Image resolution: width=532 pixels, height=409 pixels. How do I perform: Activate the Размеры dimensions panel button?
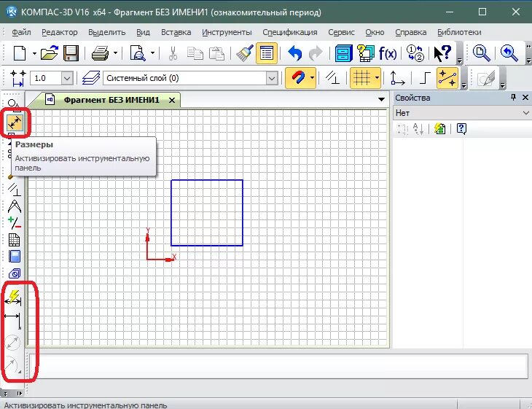click(x=15, y=122)
